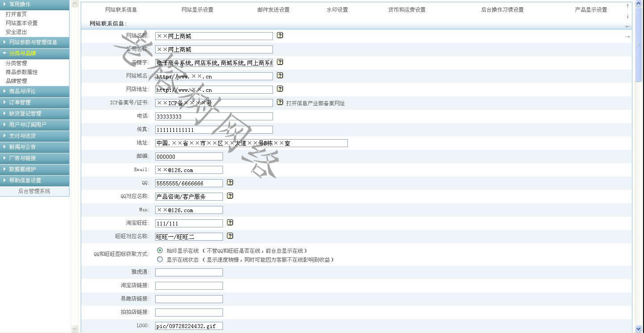Open help icon beside 网站域名 field
This screenshot has width=644, height=333.
pyautogui.click(x=280, y=75)
